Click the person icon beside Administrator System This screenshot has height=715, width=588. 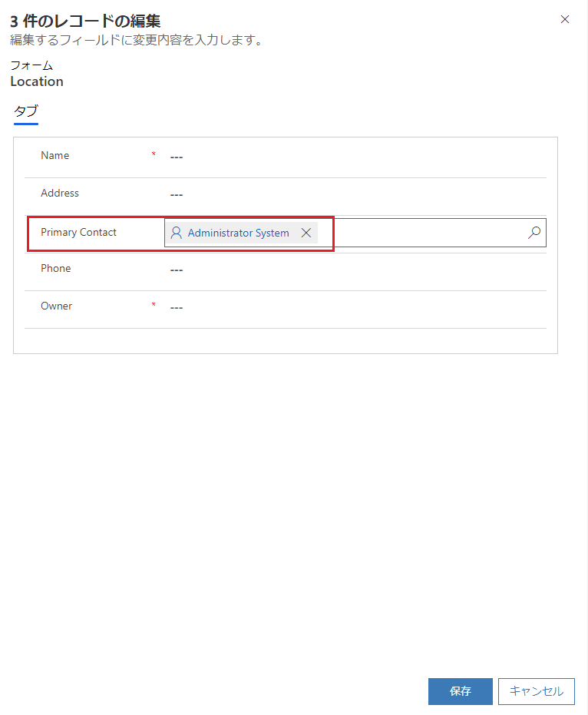click(176, 233)
